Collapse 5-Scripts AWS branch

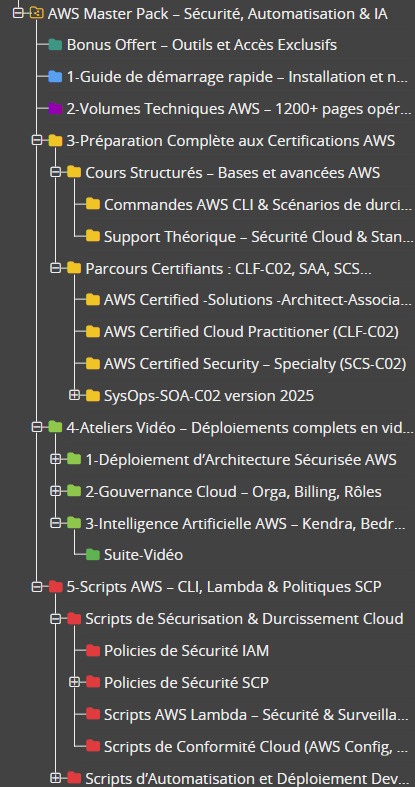click(x=37, y=586)
